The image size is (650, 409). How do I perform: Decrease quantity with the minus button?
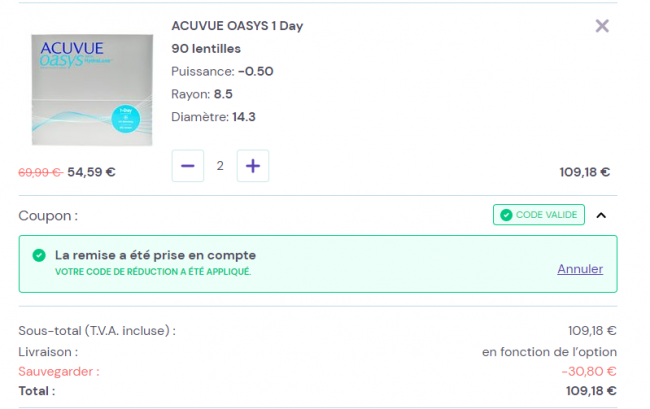tap(188, 166)
